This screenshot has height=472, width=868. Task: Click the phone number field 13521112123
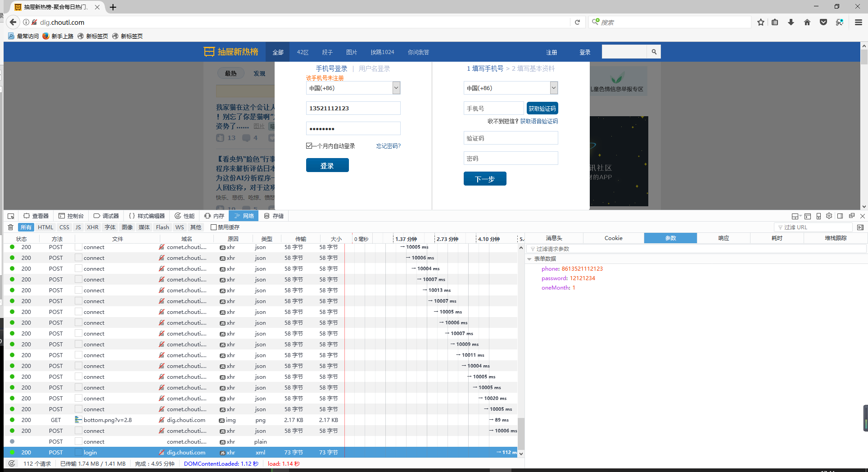(353, 108)
